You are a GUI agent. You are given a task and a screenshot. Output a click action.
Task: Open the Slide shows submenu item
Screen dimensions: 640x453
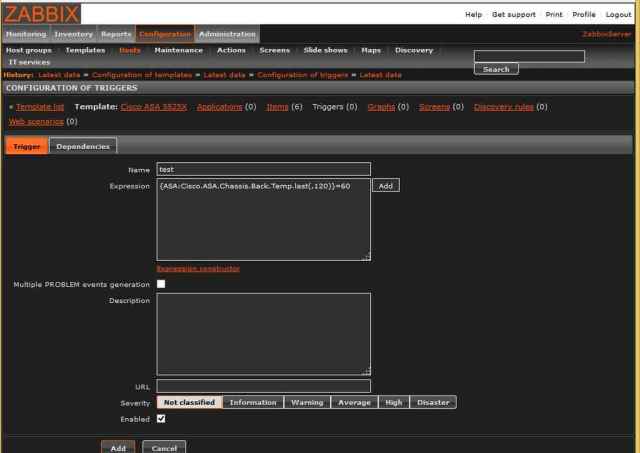(325, 50)
